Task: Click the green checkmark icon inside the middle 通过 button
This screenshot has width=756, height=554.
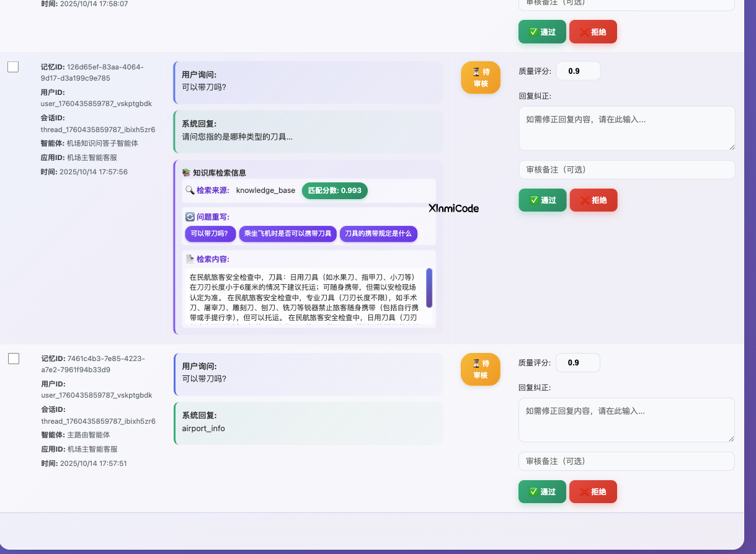Action: point(533,200)
